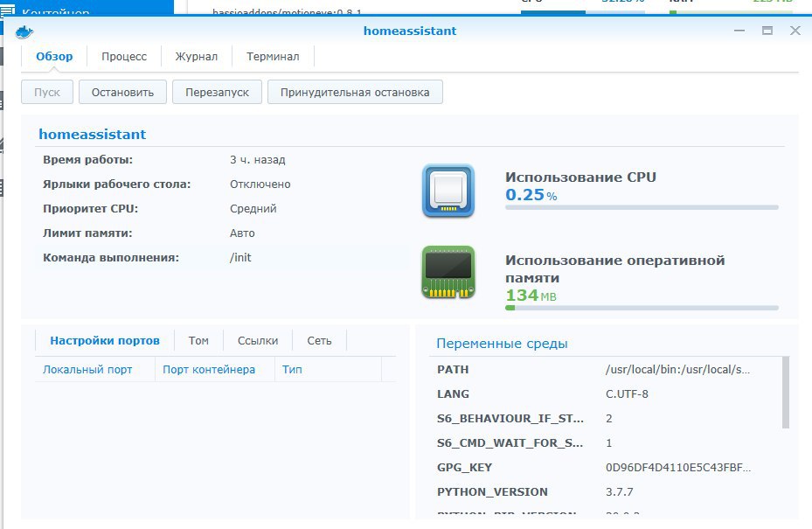Switch to the Обзор tab
The image size is (812, 529).
(x=54, y=57)
